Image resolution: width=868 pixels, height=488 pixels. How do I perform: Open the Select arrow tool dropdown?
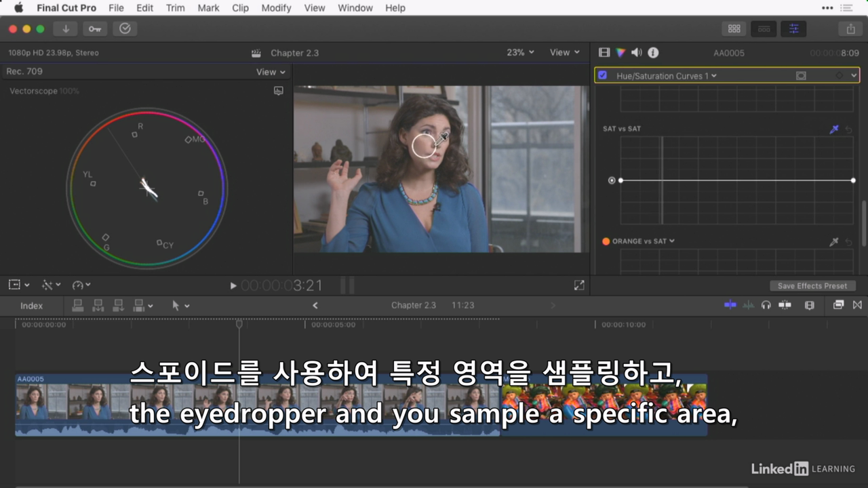[x=180, y=306]
